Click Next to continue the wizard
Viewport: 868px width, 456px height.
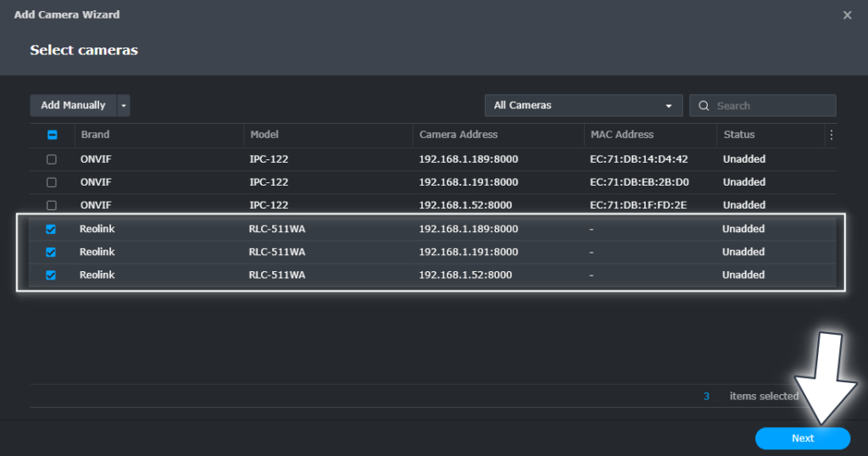[802, 438]
